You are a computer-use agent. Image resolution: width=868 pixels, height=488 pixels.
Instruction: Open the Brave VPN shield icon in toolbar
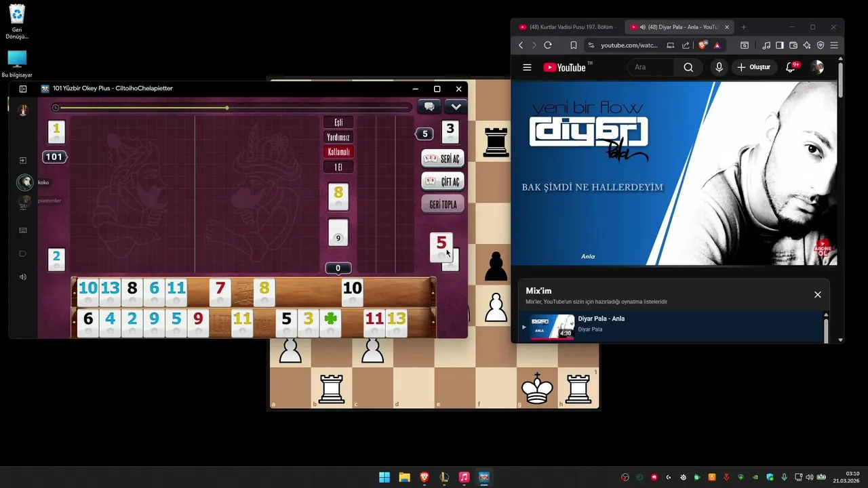tap(821, 45)
